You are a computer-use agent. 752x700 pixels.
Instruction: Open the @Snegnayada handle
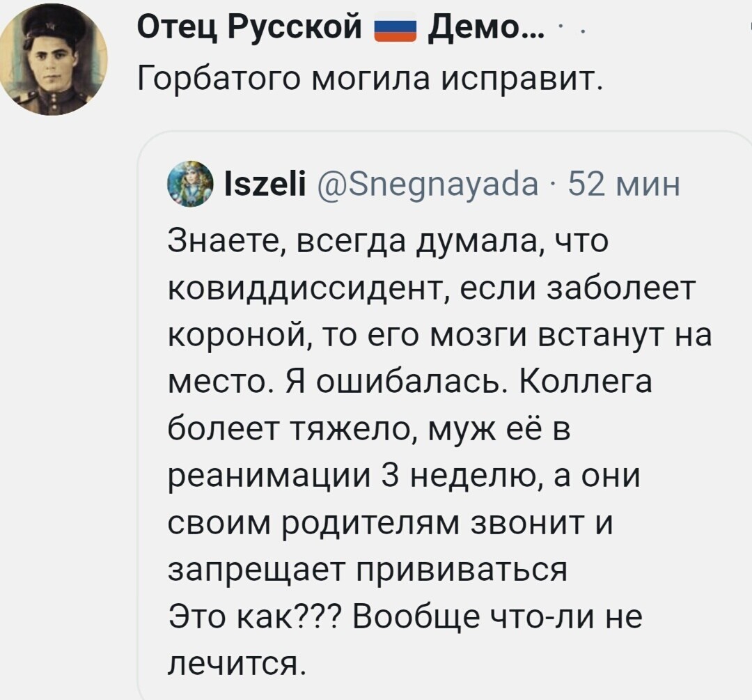coord(428,185)
